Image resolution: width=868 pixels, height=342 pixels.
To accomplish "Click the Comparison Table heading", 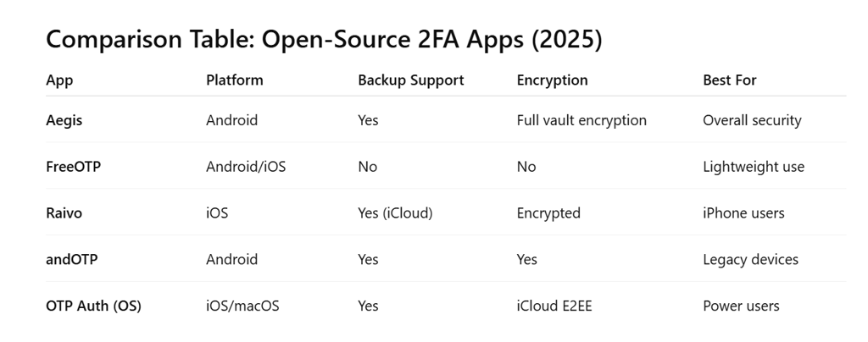I will (x=324, y=39).
